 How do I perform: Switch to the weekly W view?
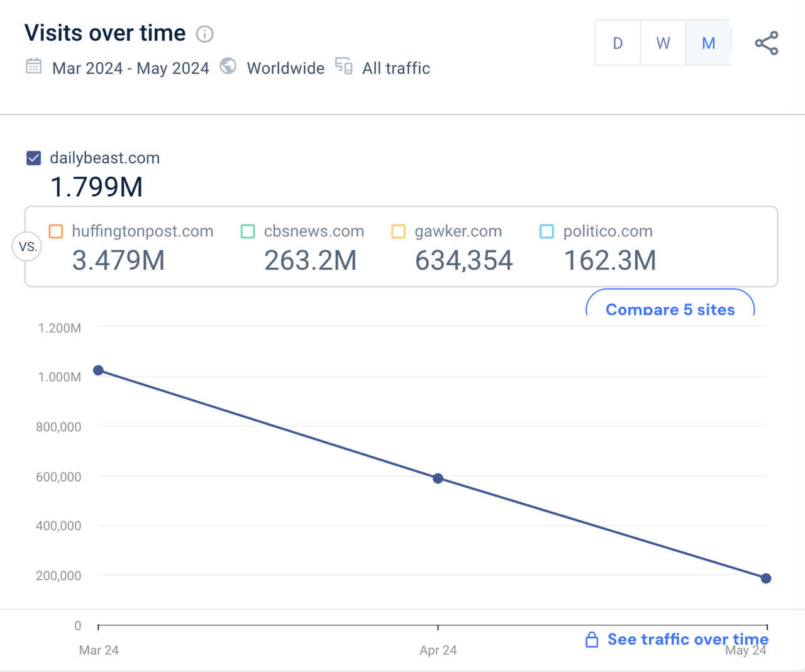[x=663, y=43]
